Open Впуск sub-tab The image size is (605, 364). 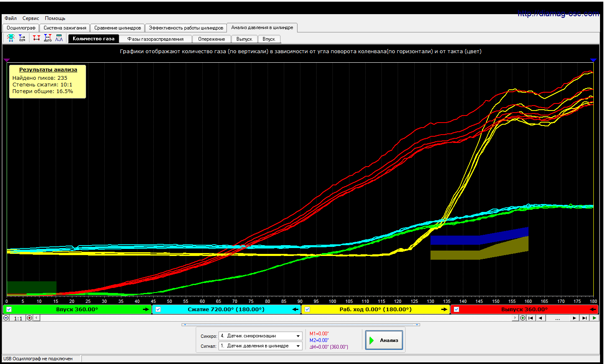269,39
